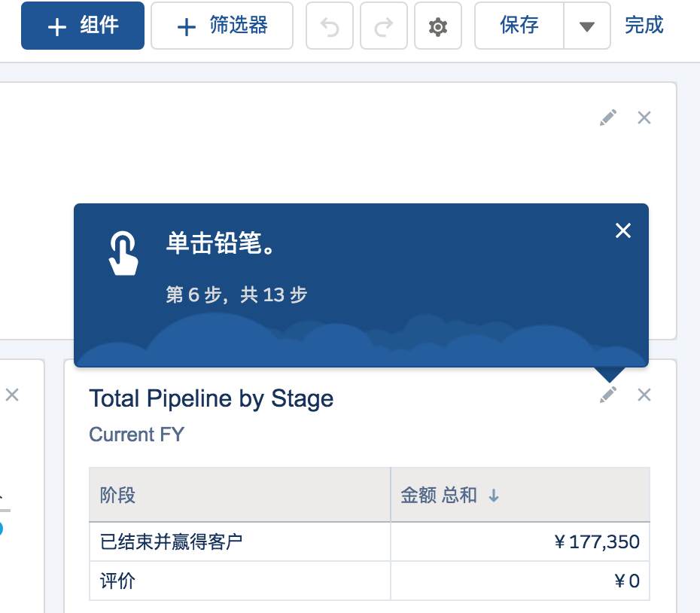Click the 保存 save button
Screen dimensions: 700x613
(x=519, y=26)
